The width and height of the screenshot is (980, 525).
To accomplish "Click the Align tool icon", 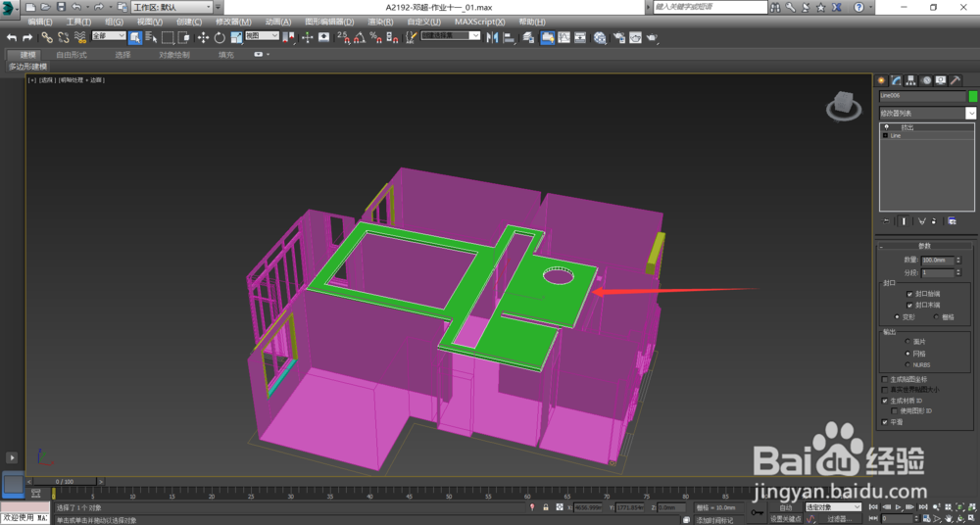I will pyautogui.click(x=509, y=37).
